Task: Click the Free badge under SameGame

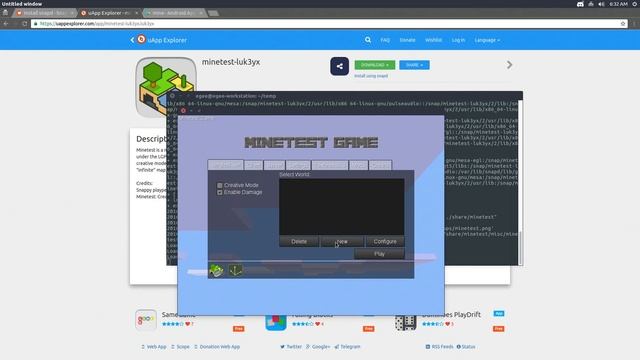Action: (238, 329)
